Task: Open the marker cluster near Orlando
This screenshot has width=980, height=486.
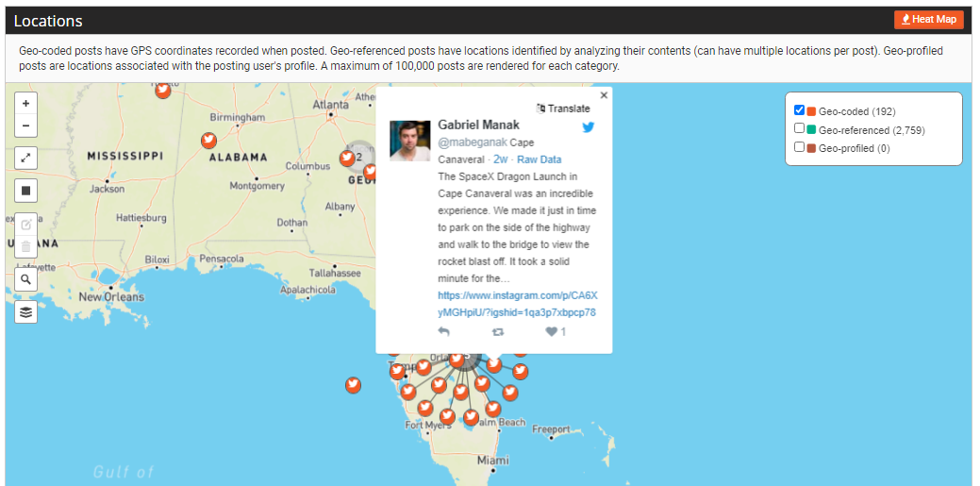Action: 466,357
